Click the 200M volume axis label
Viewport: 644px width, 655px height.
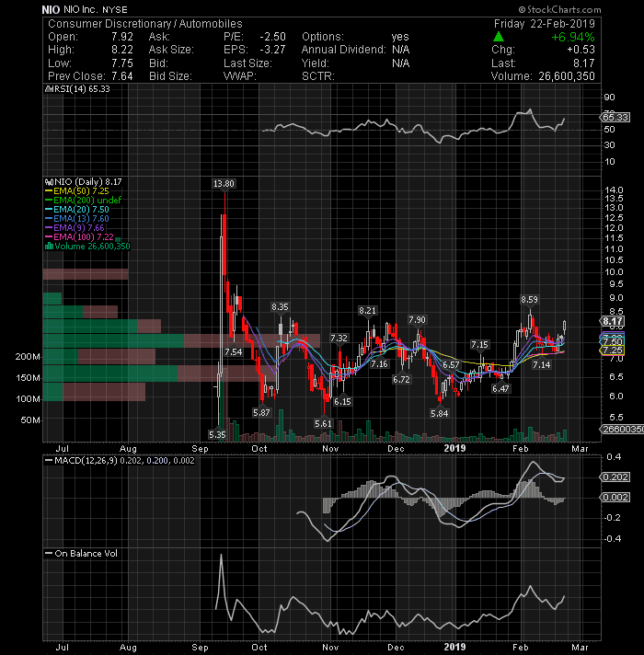(28, 357)
